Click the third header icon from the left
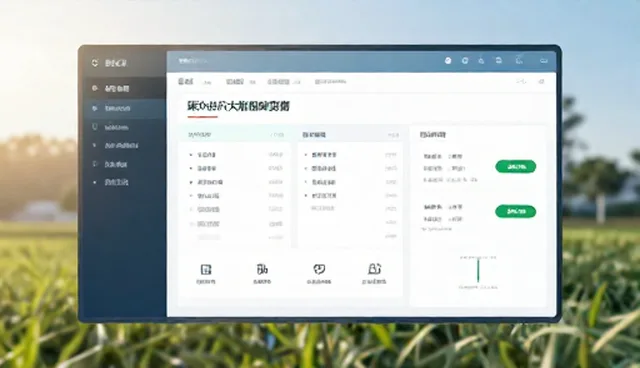Image resolution: width=640 pixels, height=368 pixels. (x=481, y=60)
